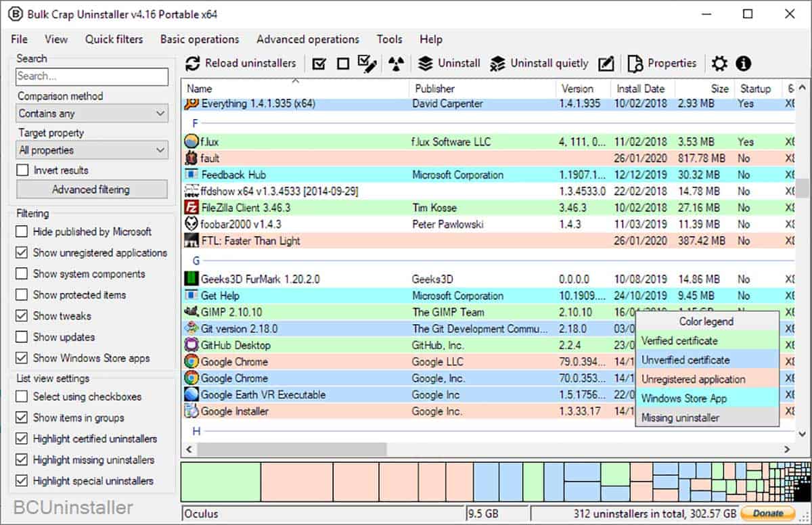Open the Comparison method dropdown

pos(91,113)
